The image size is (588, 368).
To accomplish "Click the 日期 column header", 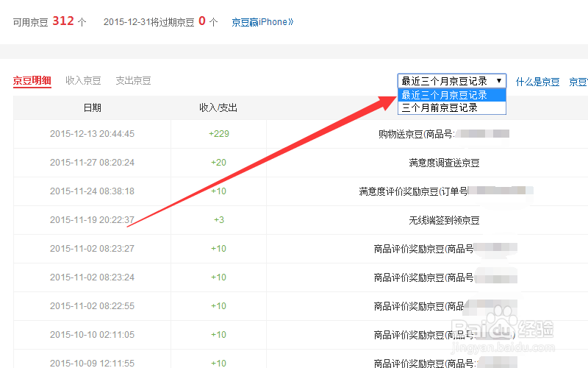I will (x=93, y=107).
